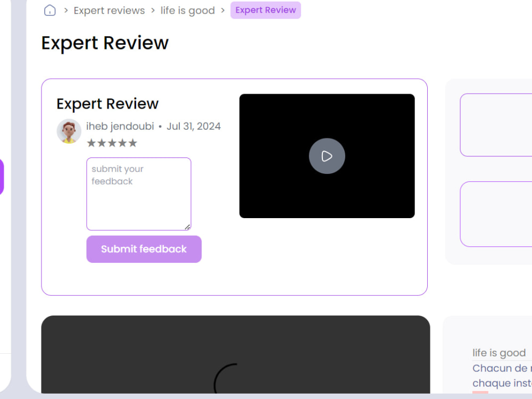Grab the textarea resize handle corner
Image resolution: width=532 pixels, height=399 pixels.
187,227
